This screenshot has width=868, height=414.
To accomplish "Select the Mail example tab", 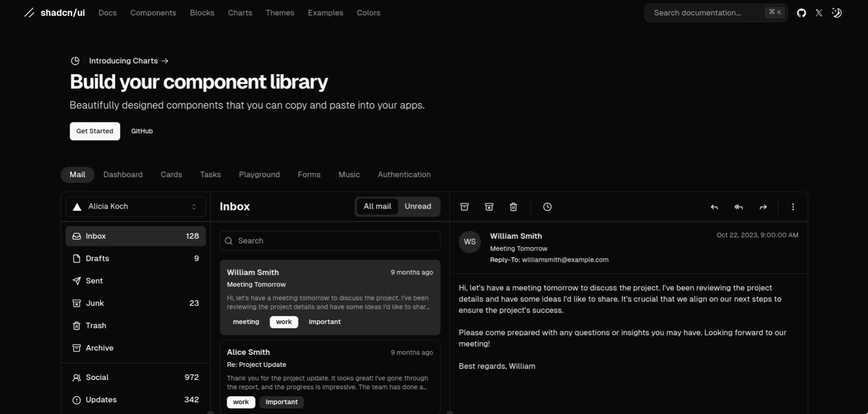I will 77,175.
